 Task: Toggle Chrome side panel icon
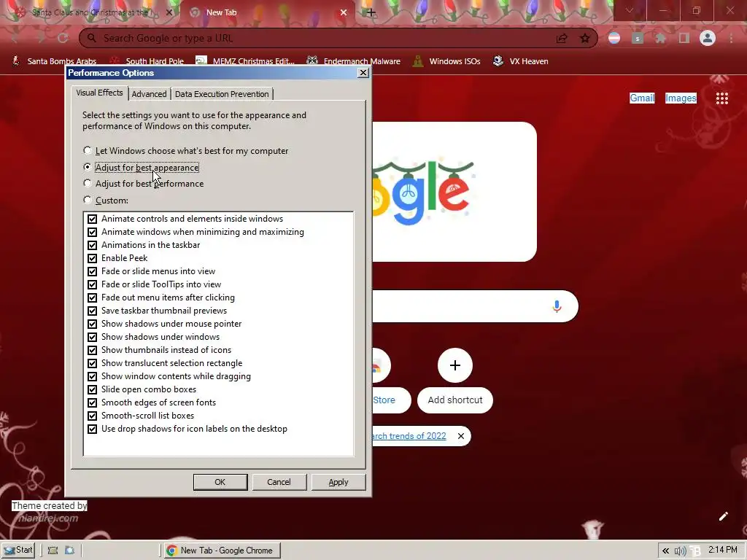684,38
